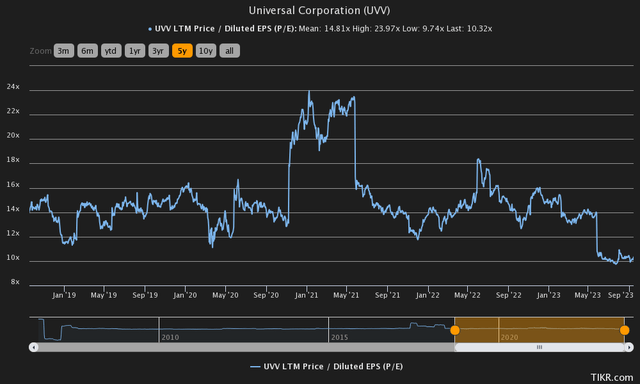The height and width of the screenshot is (384, 640).
Task: Click the 2010 marker in navigator
Action: (x=170, y=337)
